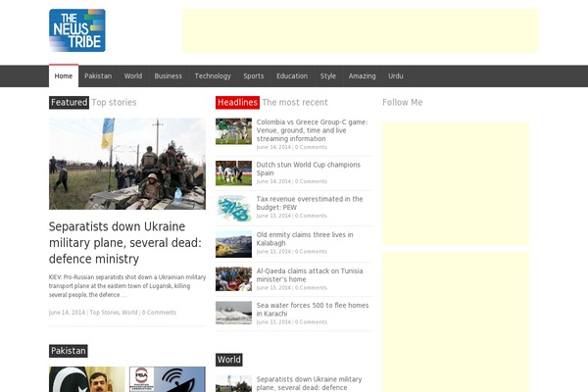View 0 Comments of featured article
Screen dimensions: 588x392
pos(159,313)
